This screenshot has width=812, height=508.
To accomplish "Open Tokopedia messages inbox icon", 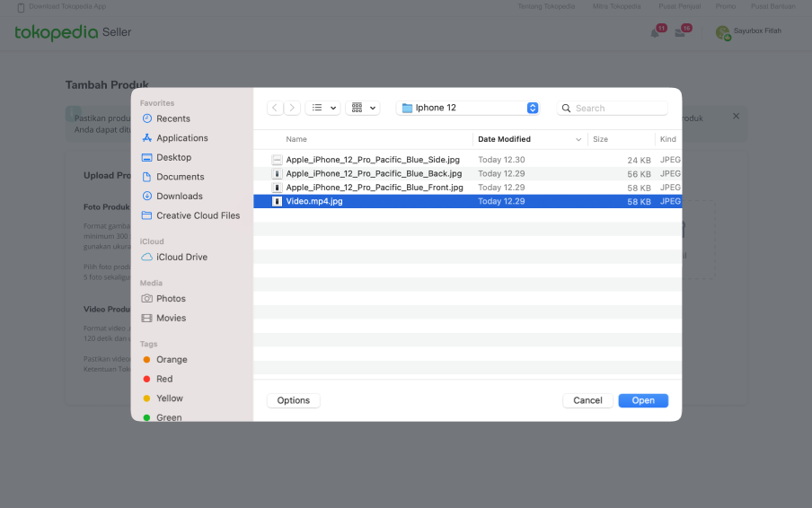I will tap(680, 32).
